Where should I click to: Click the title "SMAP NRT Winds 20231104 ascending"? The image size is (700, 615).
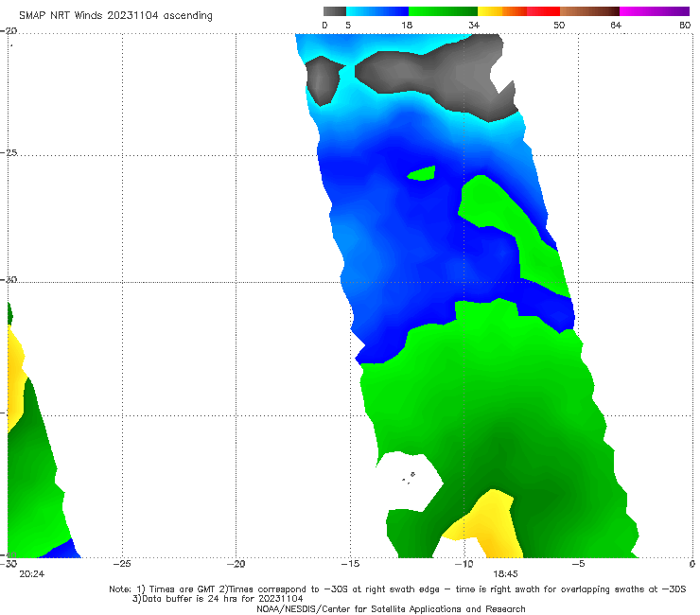pyautogui.click(x=115, y=16)
